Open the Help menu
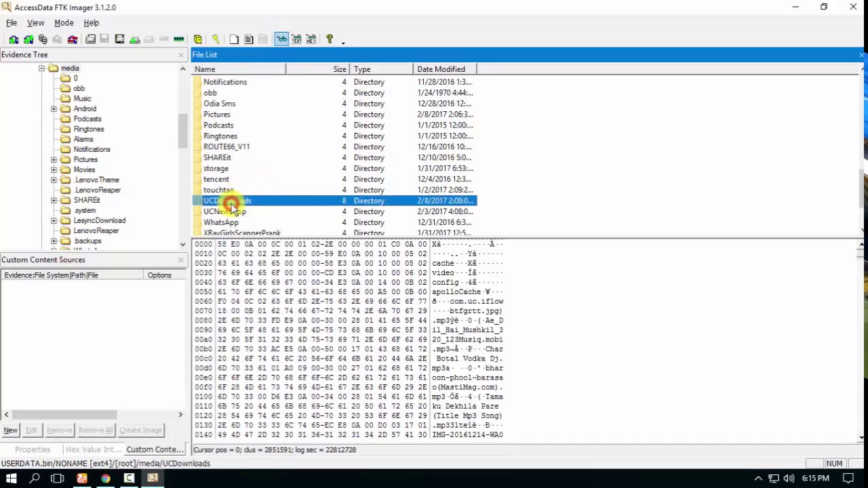868x488 pixels. [91, 23]
